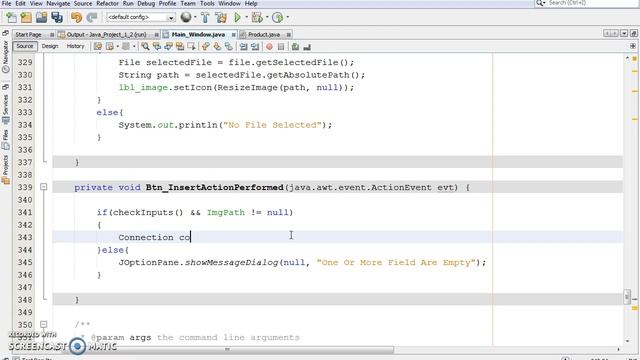640x360 pixels.
Task: Click the Previous Bookmark icon
Action: (x=205, y=47)
